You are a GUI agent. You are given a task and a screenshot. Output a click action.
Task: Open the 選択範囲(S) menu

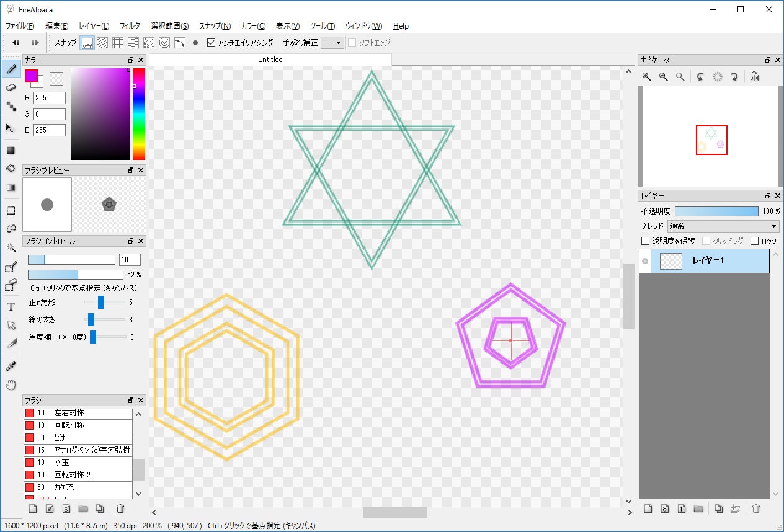point(170,26)
